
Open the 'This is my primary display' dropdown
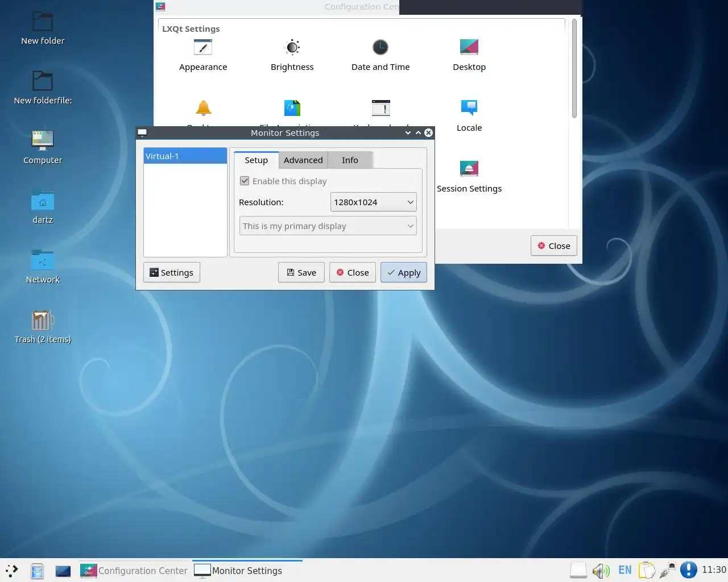pyautogui.click(x=328, y=226)
